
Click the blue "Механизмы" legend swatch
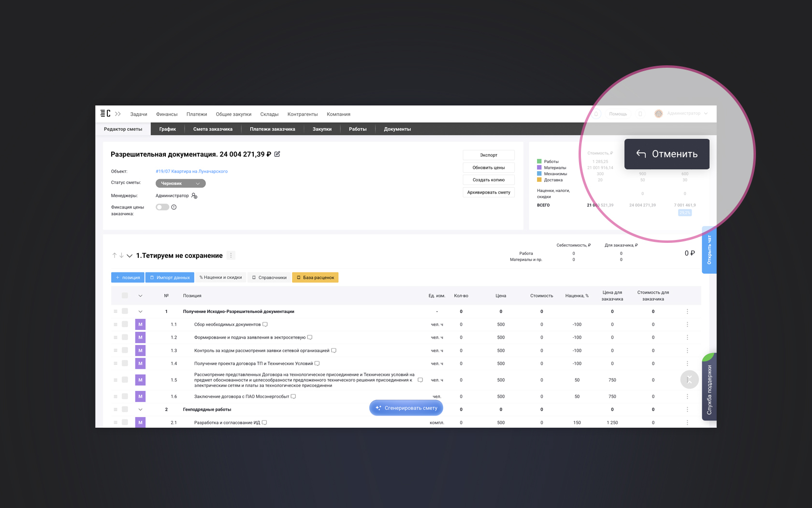(539, 173)
